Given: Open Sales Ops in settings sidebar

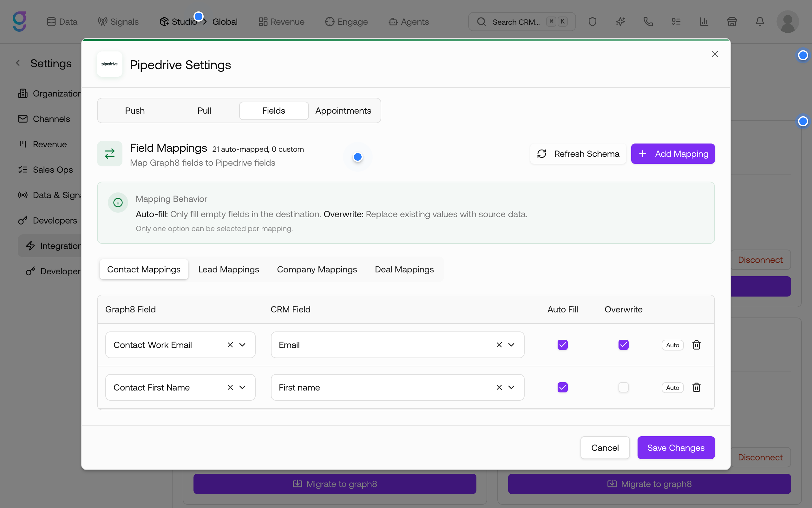Looking at the screenshot, I should pos(45,170).
